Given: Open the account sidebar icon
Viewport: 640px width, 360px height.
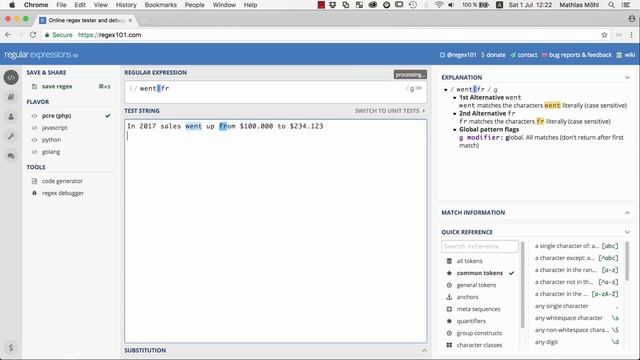Looking at the screenshot, I should 11,117.
